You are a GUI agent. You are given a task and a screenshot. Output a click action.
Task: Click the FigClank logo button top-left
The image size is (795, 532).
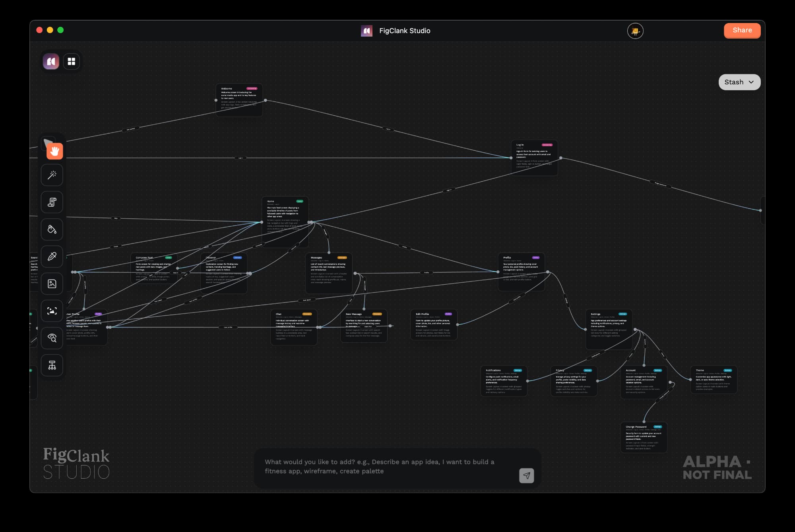click(51, 62)
